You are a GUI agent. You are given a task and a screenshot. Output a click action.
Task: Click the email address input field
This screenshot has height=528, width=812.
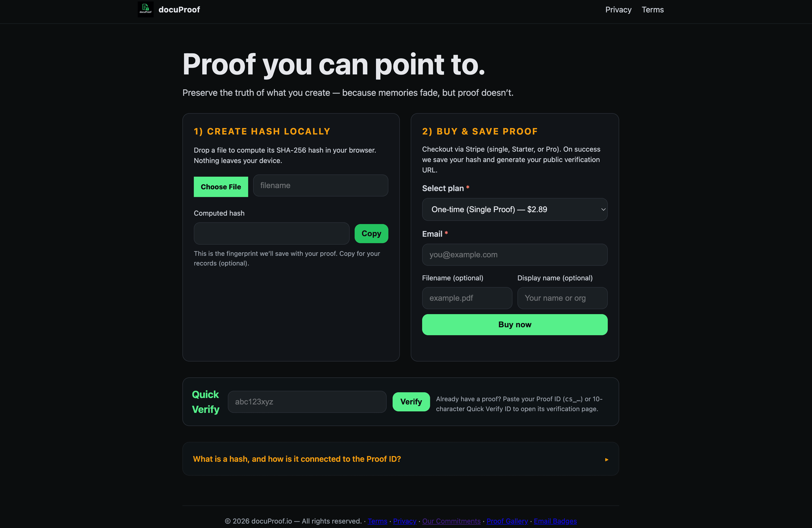coord(514,255)
